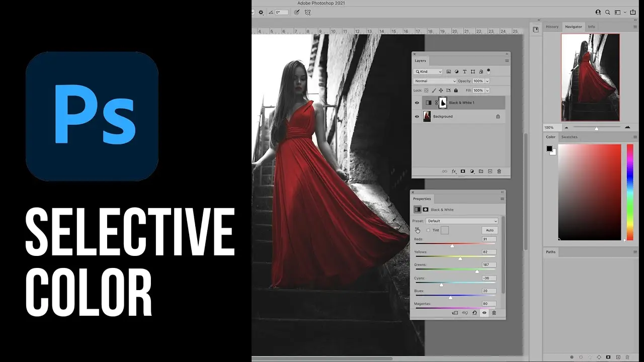Screen dimensions: 644x362
Task: Add a layer mask from Layers panel footer
Action: point(463,171)
